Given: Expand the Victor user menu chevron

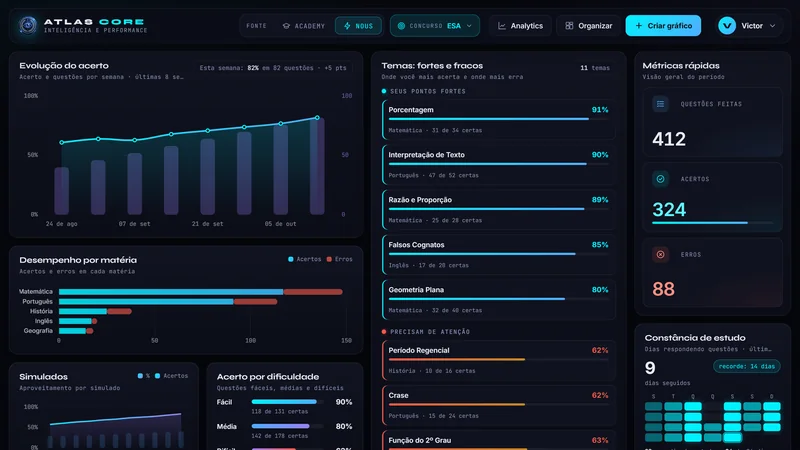Looking at the screenshot, I should 772,26.
